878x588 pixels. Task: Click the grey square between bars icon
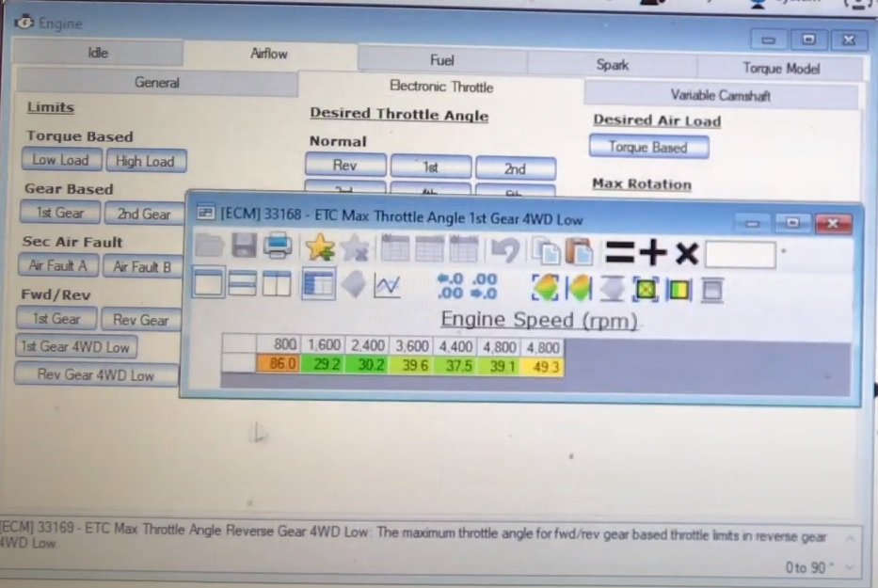(x=712, y=291)
